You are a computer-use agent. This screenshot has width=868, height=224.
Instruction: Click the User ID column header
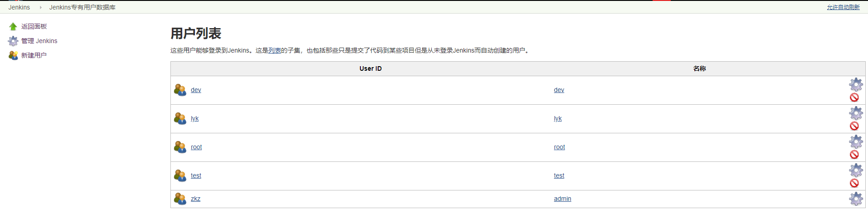(x=370, y=68)
